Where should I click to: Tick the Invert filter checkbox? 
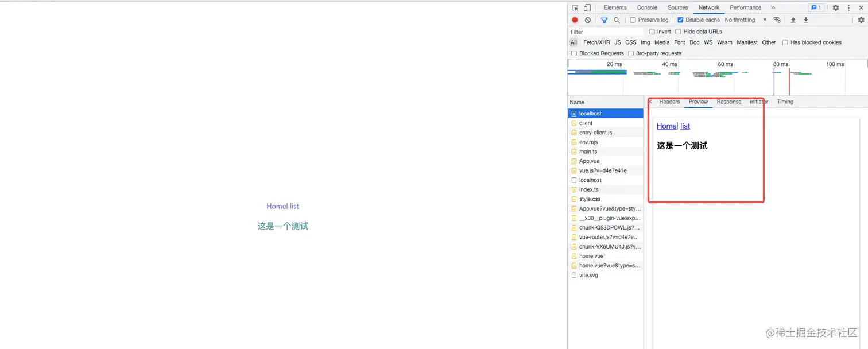(652, 32)
